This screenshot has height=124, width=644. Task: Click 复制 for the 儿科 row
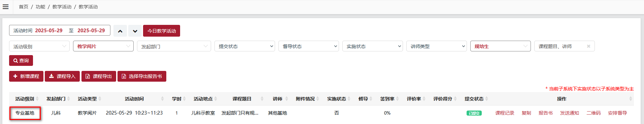point(526,113)
